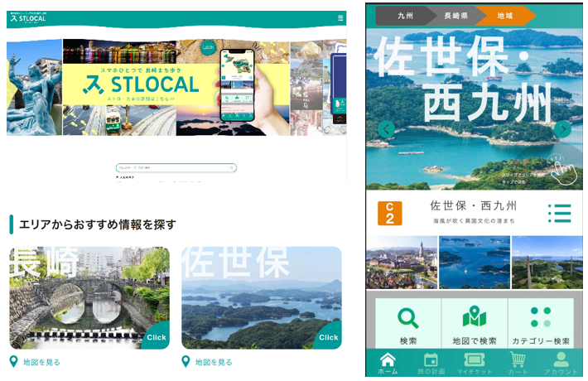Screen dimensions: 588x381
Task: Go to next area with right arrow
Action: tap(562, 129)
